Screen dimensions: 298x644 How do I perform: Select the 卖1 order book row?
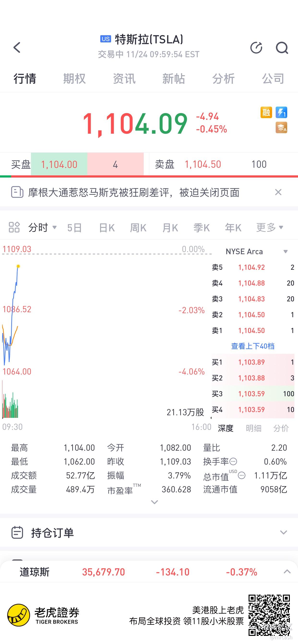pos(253,330)
